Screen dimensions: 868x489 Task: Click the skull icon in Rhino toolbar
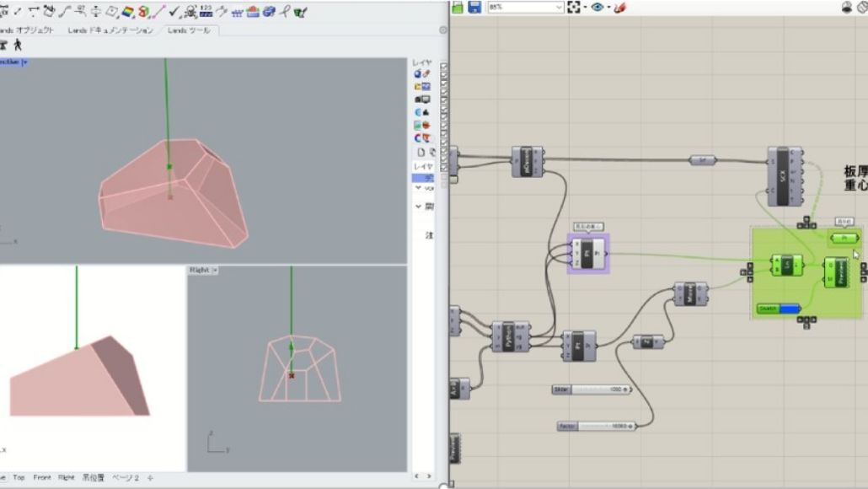tap(190, 12)
